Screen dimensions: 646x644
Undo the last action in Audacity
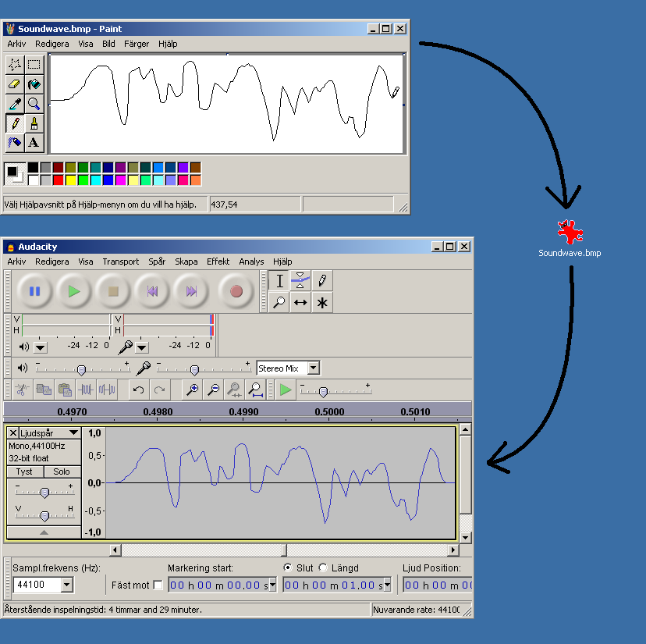(x=139, y=390)
